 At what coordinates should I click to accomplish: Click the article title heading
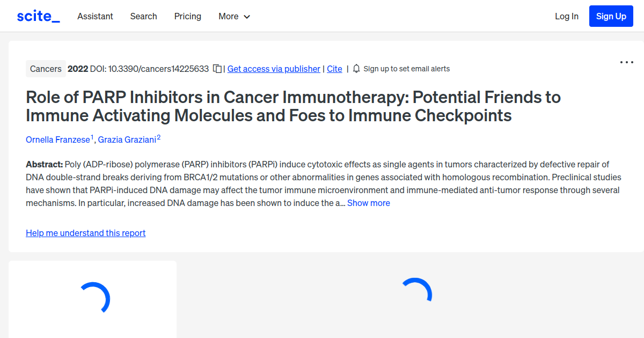pyautogui.click(x=293, y=106)
